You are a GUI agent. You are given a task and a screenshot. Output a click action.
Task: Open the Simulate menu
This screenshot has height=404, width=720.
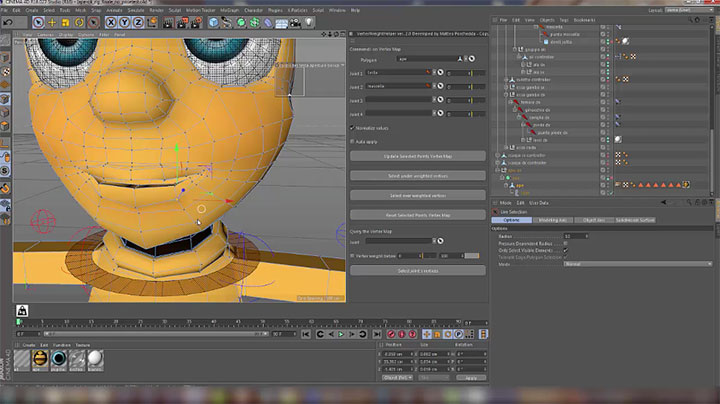click(x=136, y=10)
